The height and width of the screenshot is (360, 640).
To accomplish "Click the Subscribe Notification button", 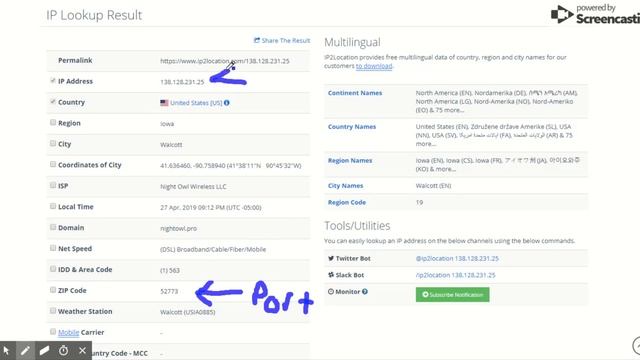I will pyautogui.click(x=452, y=294).
